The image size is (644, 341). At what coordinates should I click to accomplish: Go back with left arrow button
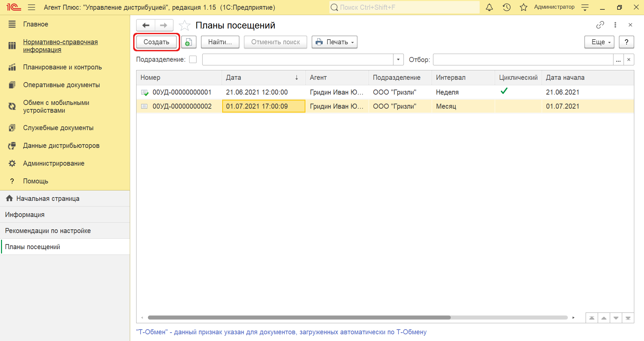[x=146, y=25]
